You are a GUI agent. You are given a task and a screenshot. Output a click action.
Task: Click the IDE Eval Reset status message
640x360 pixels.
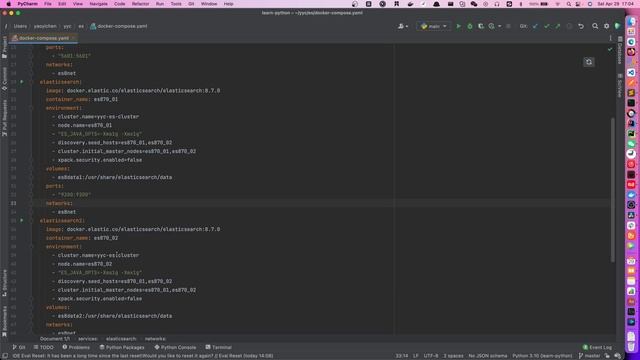142,356
